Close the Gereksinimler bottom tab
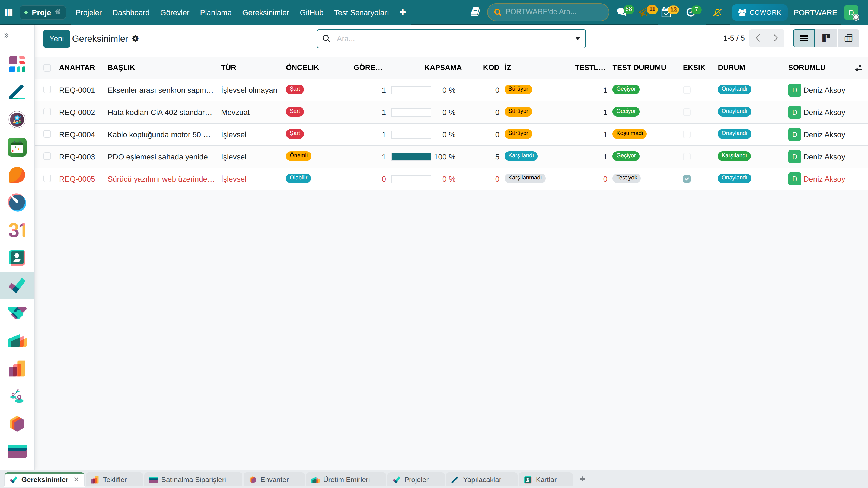868x488 pixels. [x=76, y=479]
